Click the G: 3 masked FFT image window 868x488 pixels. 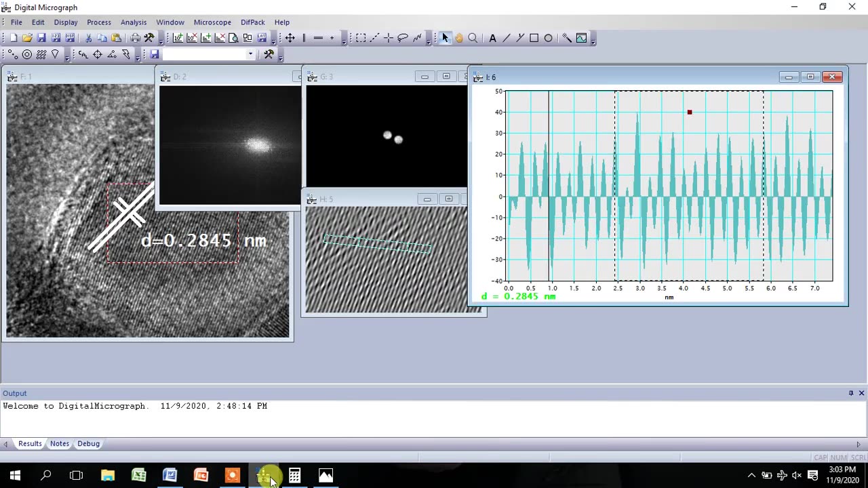tap(387, 136)
